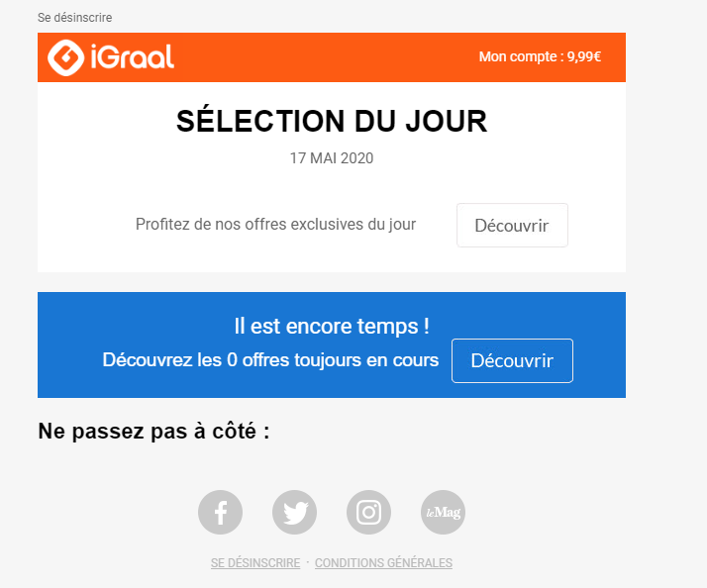Open the Twitter bird icon
Screen dimensions: 707x588
click(295, 513)
